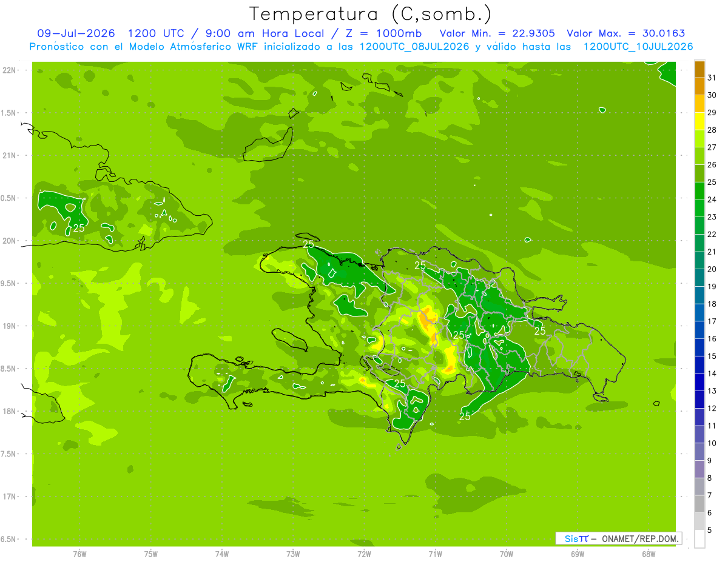Click the "Temperatura (C,somb.)" title

pyautogui.click(x=370, y=14)
